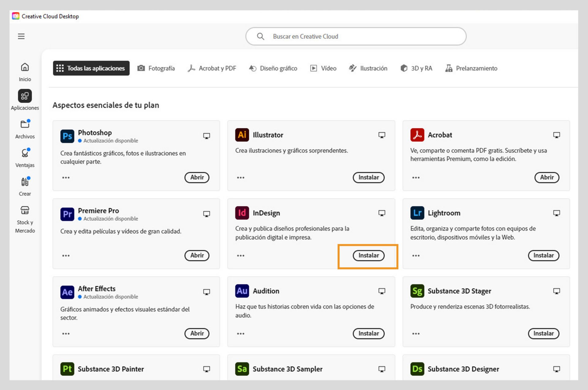Click desktop monitor icon on Illustrator card
Image resolution: width=588 pixels, height=390 pixels.
click(x=382, y=135)
